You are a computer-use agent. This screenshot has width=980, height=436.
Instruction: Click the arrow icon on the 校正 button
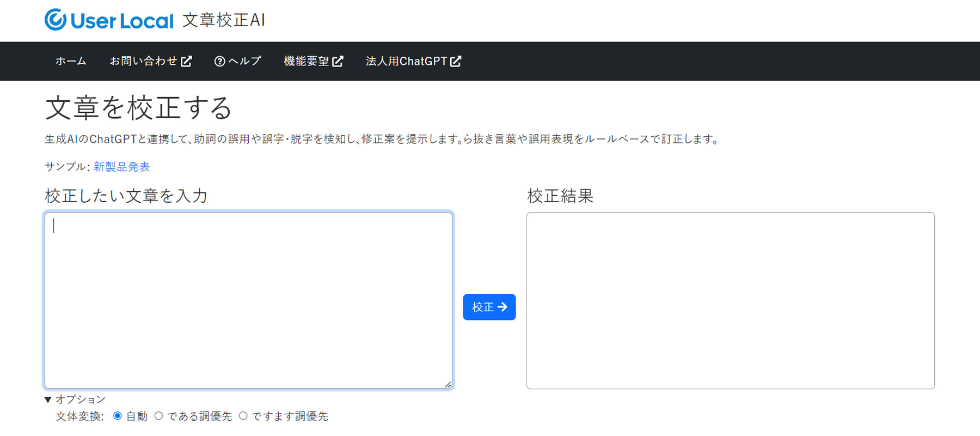click(503, 307)
